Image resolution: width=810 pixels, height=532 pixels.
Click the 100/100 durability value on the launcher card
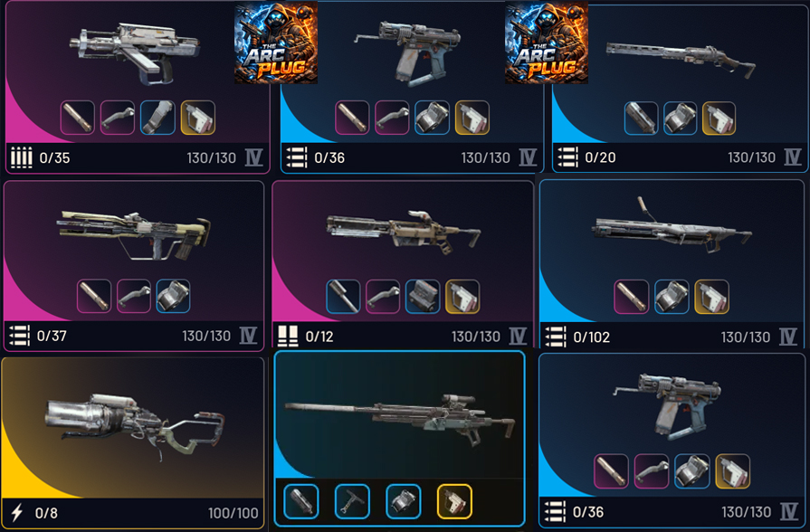pyautogui.click(x=233, y=513)
